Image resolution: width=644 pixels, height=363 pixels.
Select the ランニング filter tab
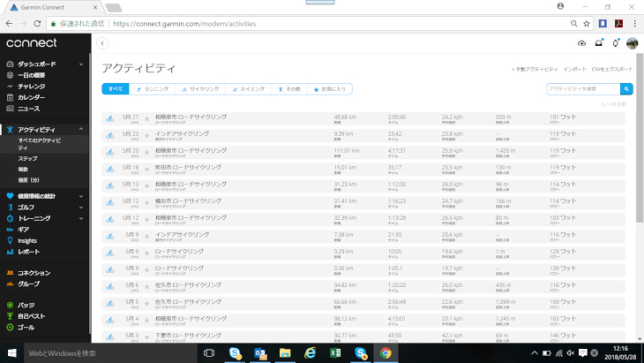click(152, 89)
